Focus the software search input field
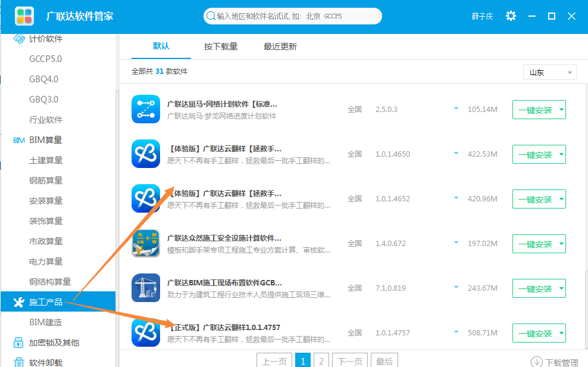 pos(292,16)
